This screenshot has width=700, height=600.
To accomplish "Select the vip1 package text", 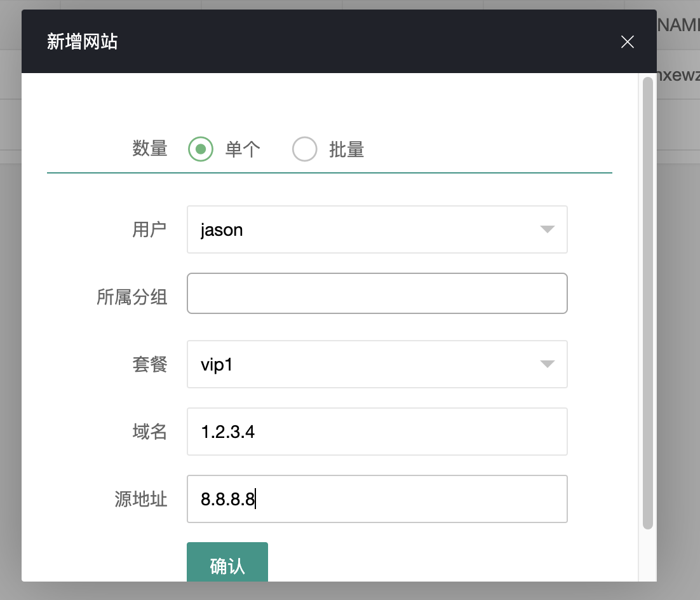I will click(x=216, y=364).
